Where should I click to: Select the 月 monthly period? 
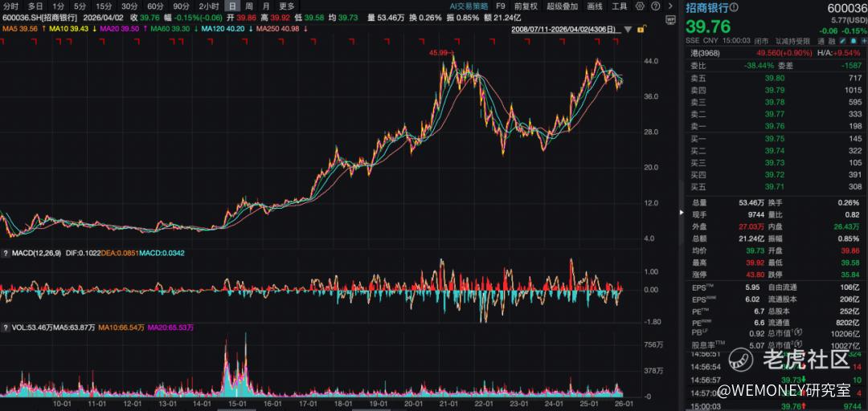266,6
